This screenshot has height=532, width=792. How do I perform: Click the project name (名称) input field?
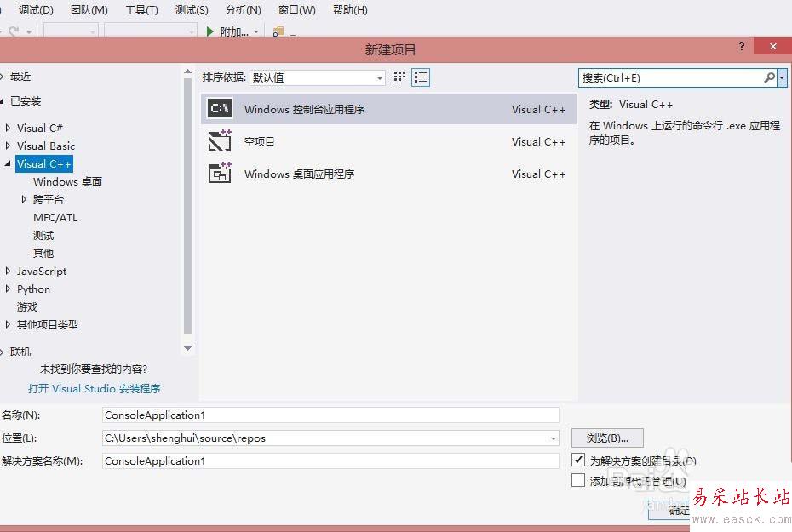(x=330, y=415)
